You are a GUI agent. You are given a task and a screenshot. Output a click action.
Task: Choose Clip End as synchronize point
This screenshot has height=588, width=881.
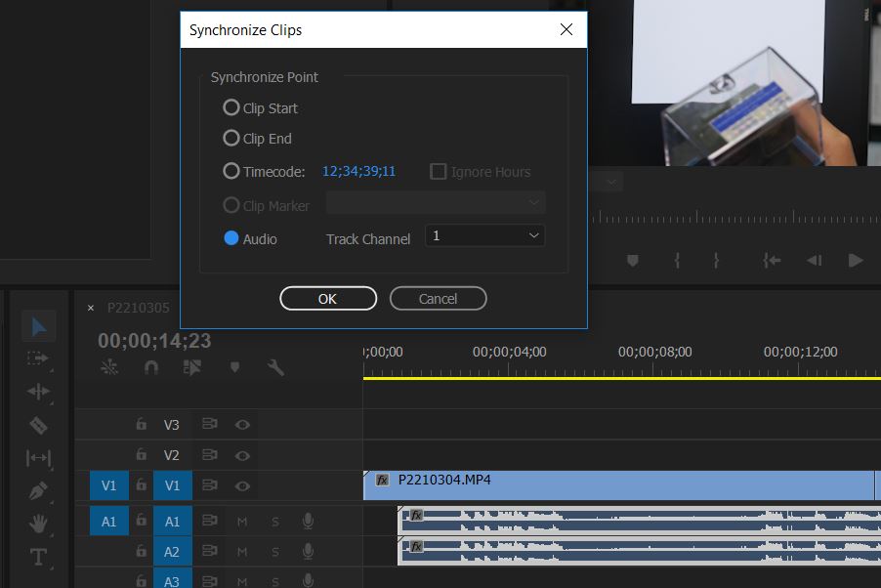[x=231, y=138]
